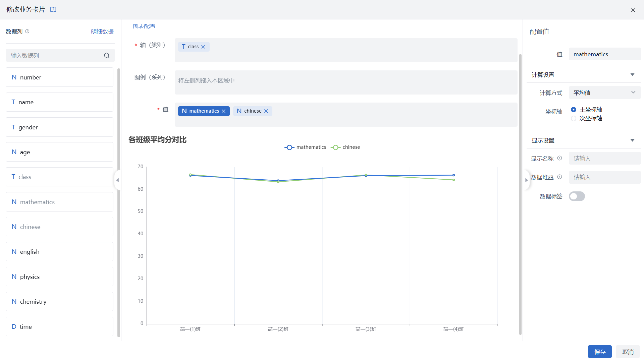Image resolution: width=644 pixels, height=362 pixels.
Task: Click the 值 field showing mathematics
Action: click(604, 54)
